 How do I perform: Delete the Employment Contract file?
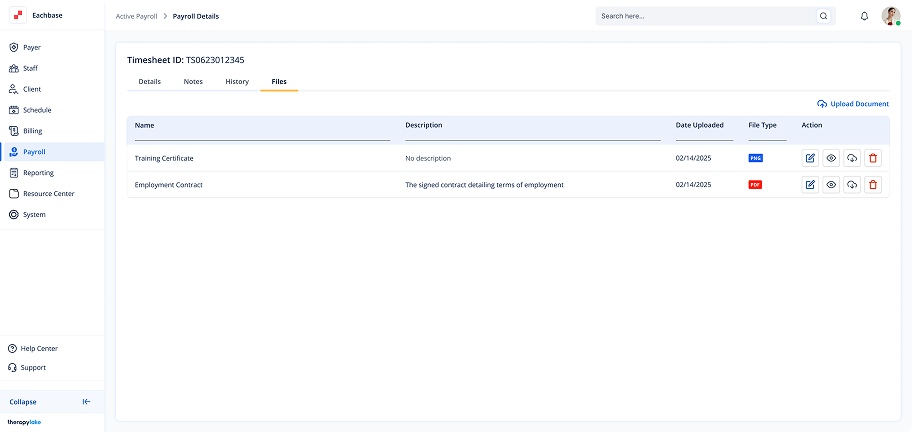tap(873, 185)
